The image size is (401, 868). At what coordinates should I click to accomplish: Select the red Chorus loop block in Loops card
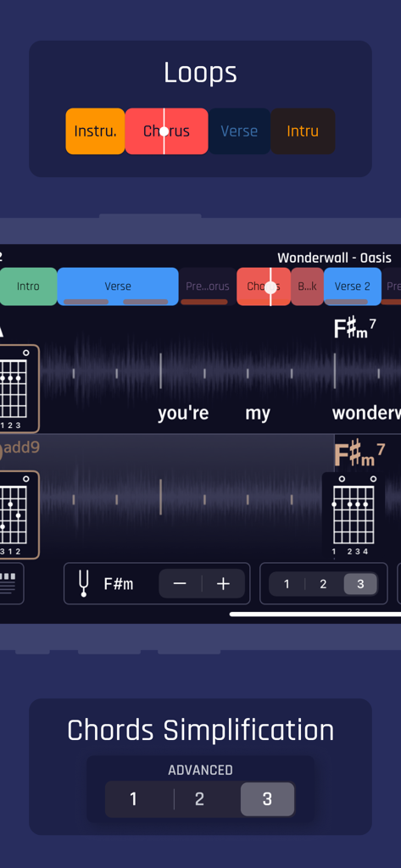(167, 131)
